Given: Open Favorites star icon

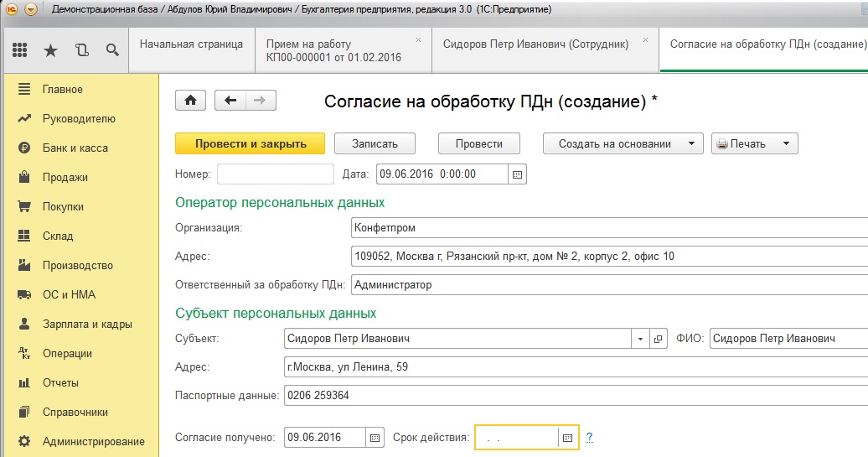Looking at the screenshot, I should (50, 51).
